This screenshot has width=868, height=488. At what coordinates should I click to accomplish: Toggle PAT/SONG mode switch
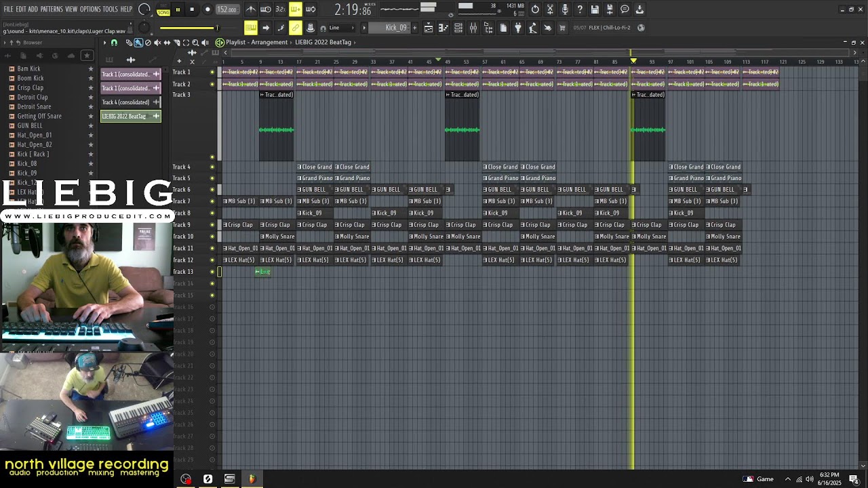[x=163, y=9]
